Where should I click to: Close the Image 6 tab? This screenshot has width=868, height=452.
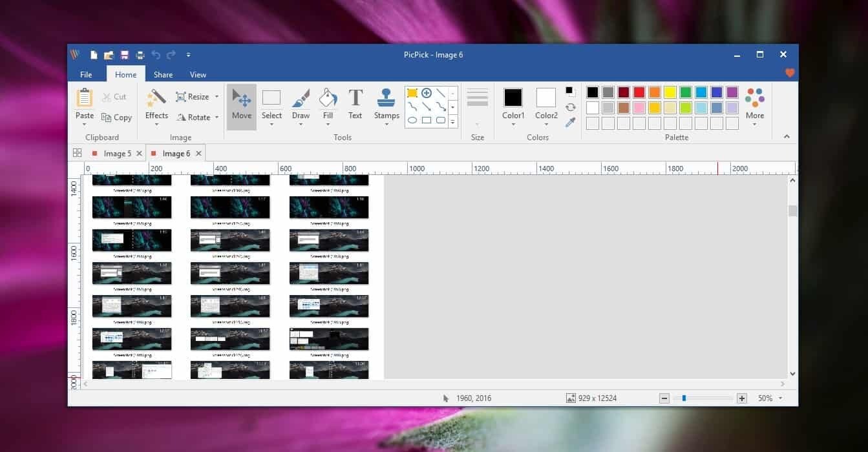coord(198,154)
